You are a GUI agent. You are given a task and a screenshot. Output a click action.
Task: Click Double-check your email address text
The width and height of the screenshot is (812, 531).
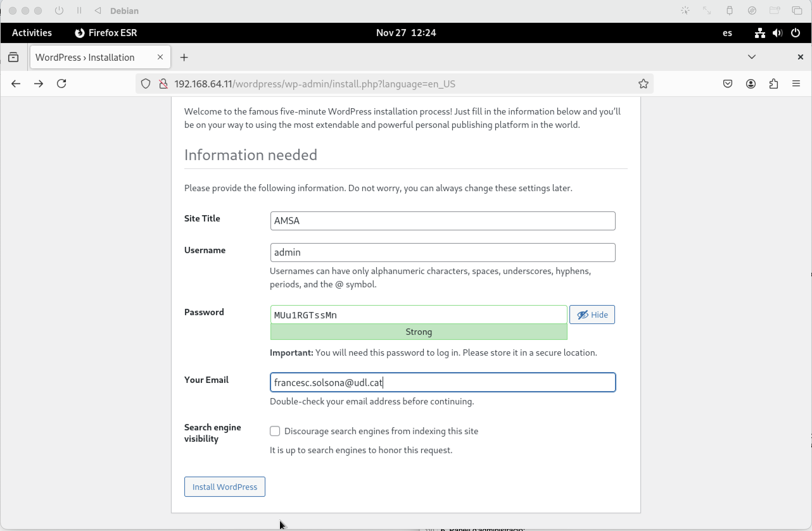click(371, 402)
